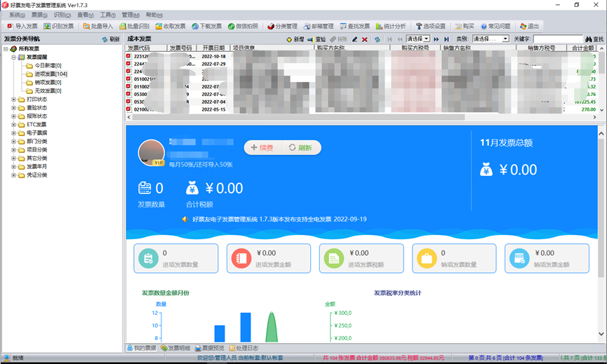Click the dashboard vertical scrollbar
The height and width of the screenshot is (364, 607).
pyautogui.click(x=601, y=207)
